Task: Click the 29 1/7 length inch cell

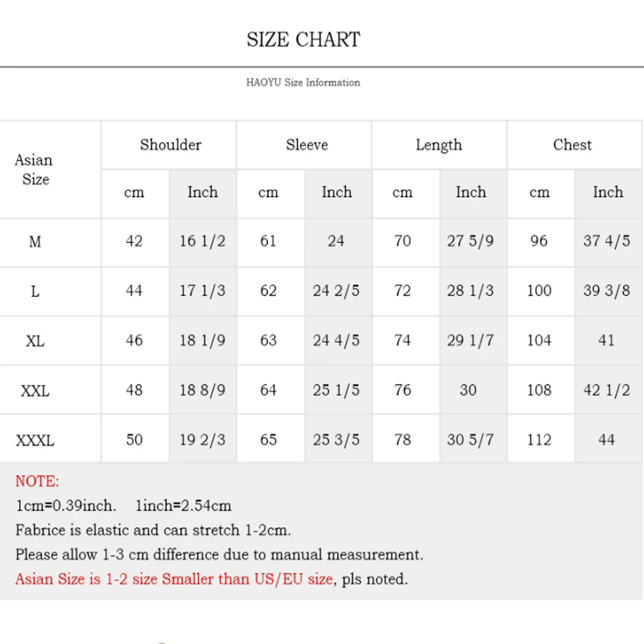Action: pos(470,341)
